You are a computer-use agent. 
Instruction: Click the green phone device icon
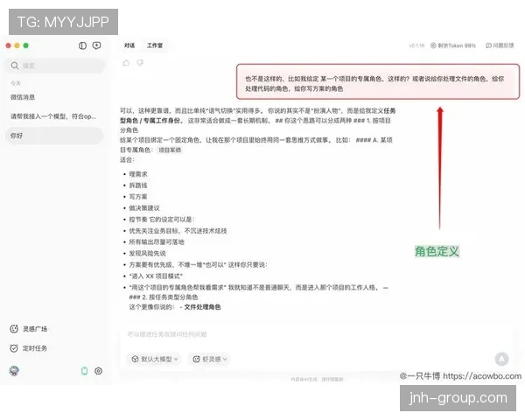click(84, 371)
